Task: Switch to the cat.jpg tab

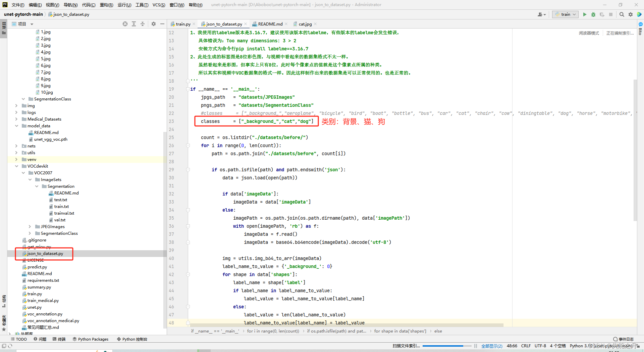Action: (x=305, y=24)
